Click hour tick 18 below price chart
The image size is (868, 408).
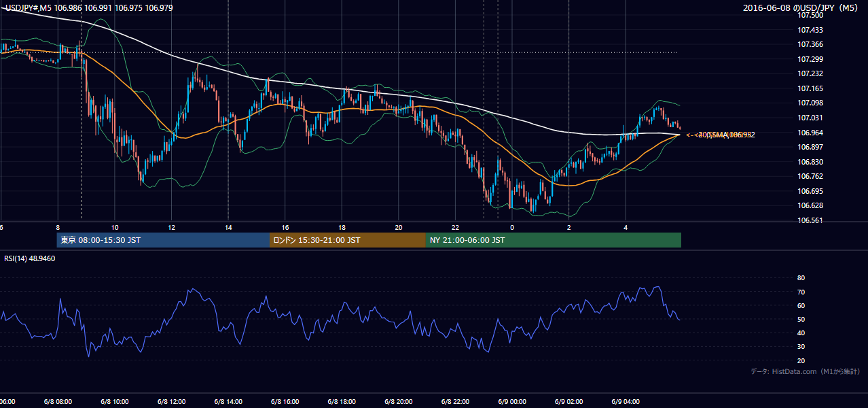(x=342, y=227)
